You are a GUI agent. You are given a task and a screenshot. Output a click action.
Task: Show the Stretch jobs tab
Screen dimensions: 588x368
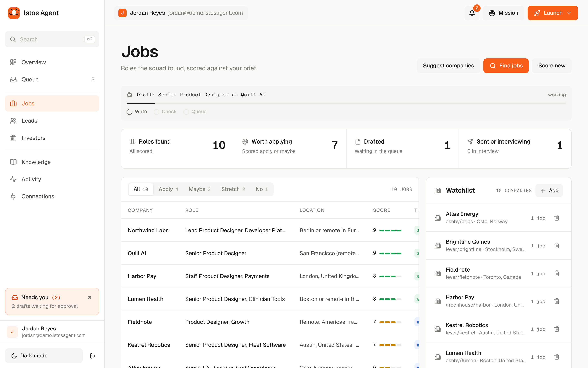(x=233, y=189)
